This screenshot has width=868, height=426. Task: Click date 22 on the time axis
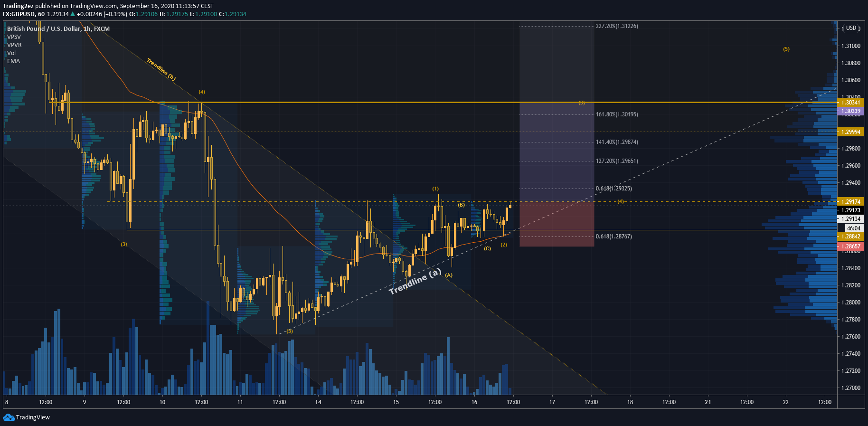[x=786, y=402]
